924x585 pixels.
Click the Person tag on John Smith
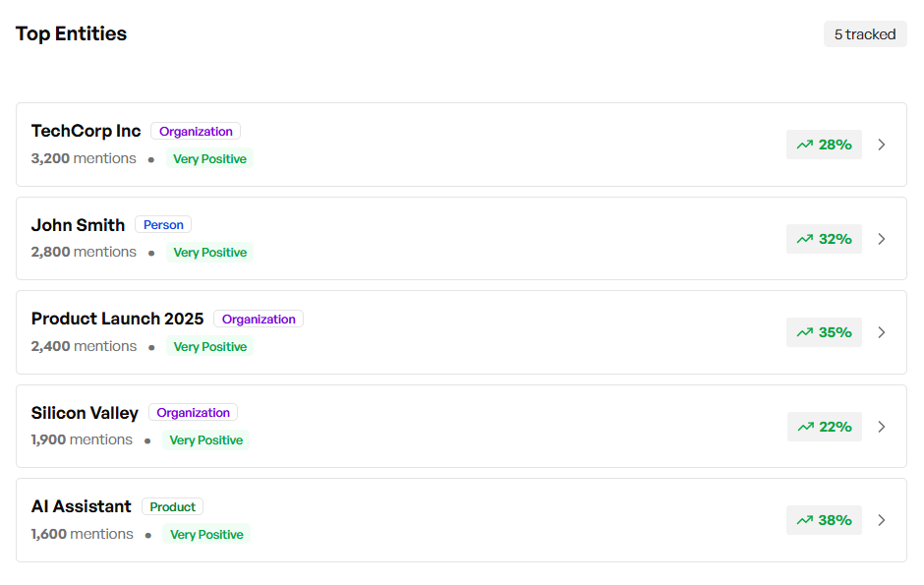(163, 225)
